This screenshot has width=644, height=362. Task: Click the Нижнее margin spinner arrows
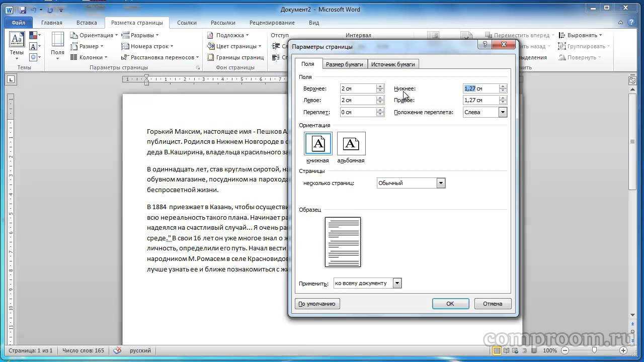point(503,88)
